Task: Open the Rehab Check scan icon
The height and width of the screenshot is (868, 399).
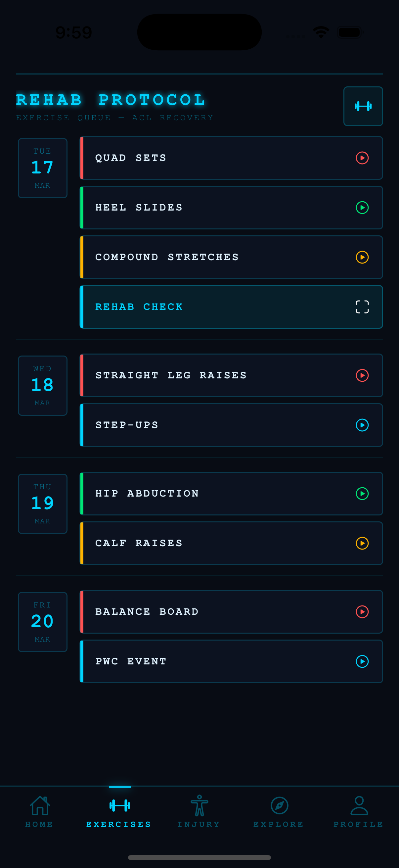Action: tap(362, 307)
